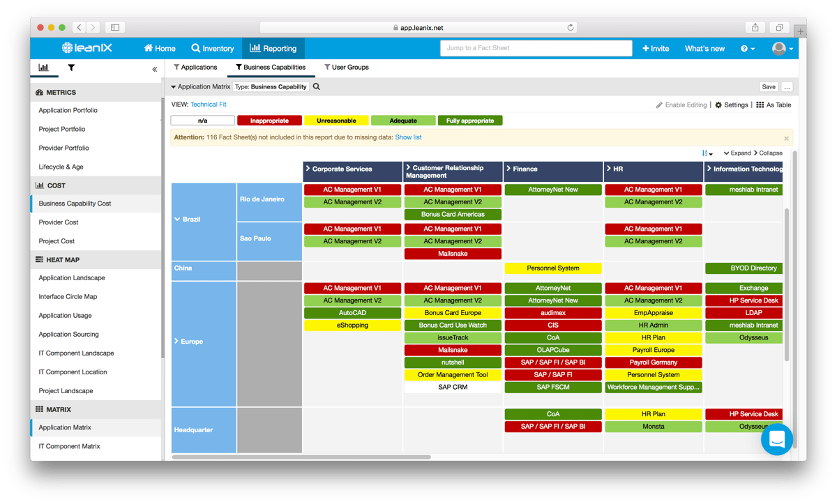
Task: Select the Fully appropriate legend swatch
Action: [x=470, y=120]
